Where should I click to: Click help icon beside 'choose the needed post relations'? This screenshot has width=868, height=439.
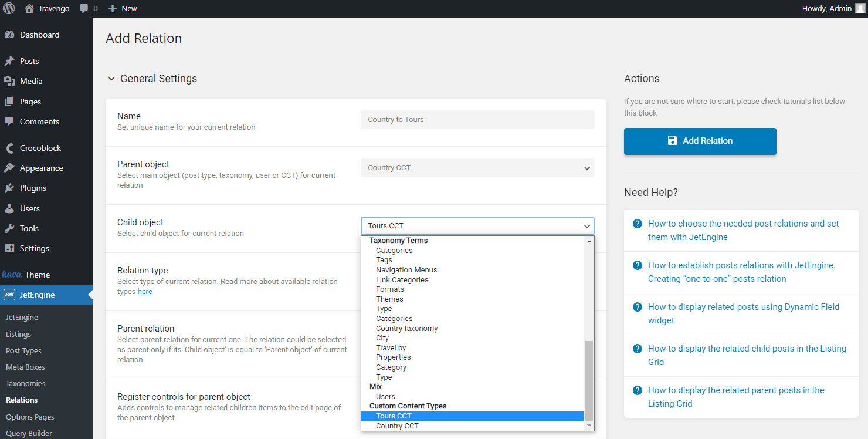(x=638, y=224)
